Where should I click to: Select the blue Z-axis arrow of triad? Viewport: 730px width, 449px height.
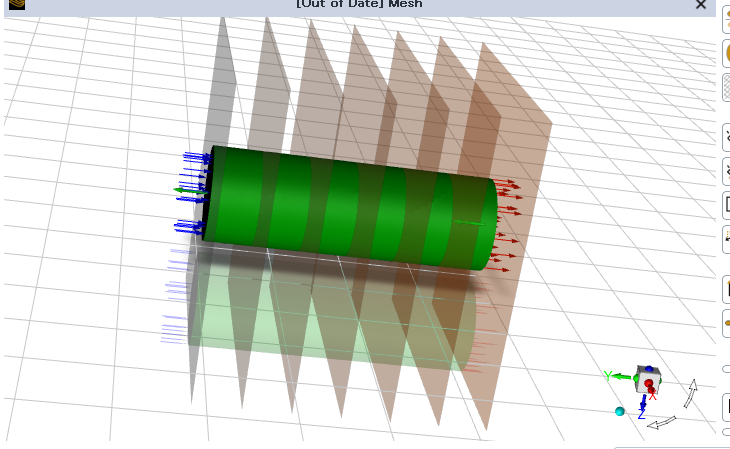point(642,405)
